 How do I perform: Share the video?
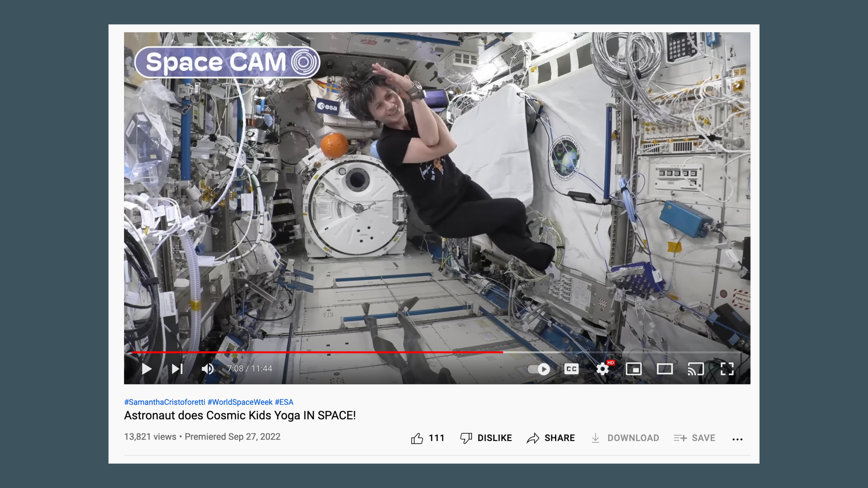coord(551,438)
